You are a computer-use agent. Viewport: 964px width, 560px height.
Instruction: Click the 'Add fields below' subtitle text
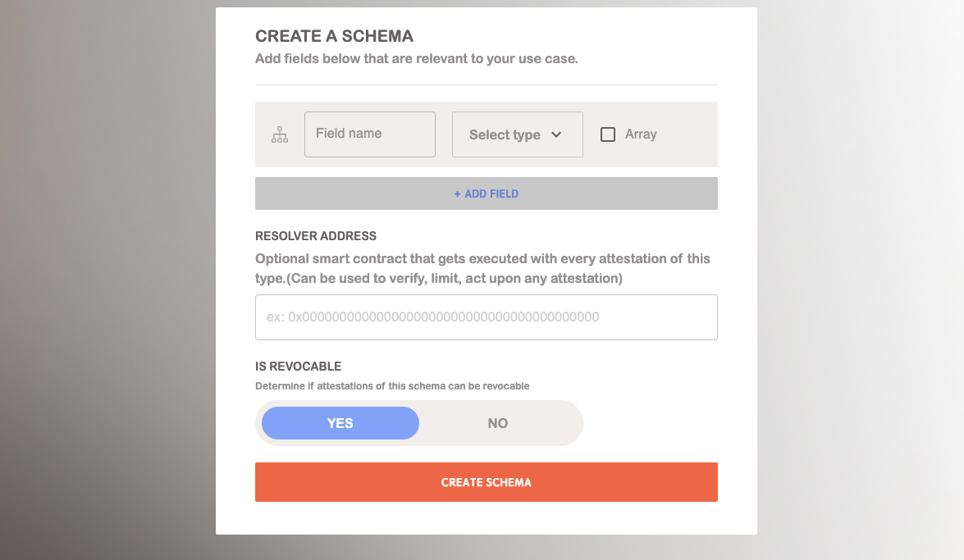pyautogui.click(x=416, y=59)
